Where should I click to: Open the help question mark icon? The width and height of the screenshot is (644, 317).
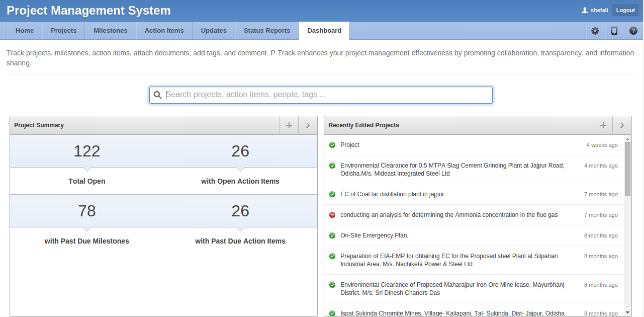(x=633, y=31)
